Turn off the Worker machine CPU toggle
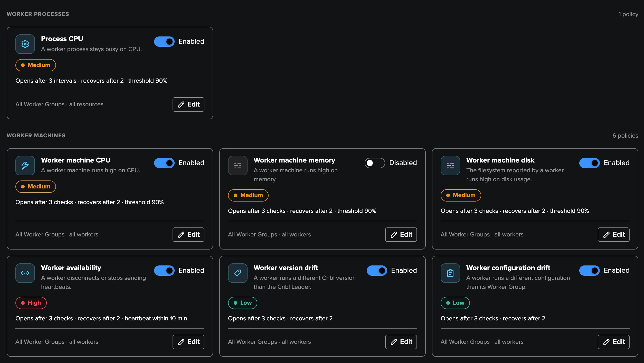Image resolution: width=644 pixels, height=363 pixels. coord(164,163)
